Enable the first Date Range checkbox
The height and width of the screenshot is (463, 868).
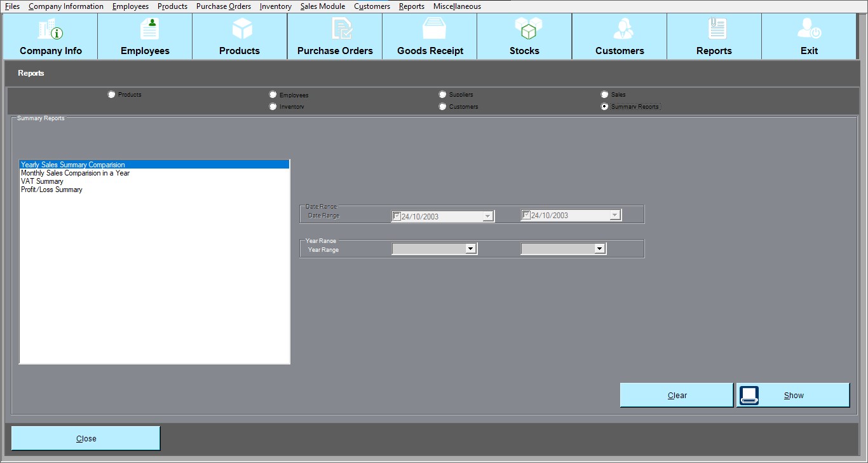click(x=397, y=216)
